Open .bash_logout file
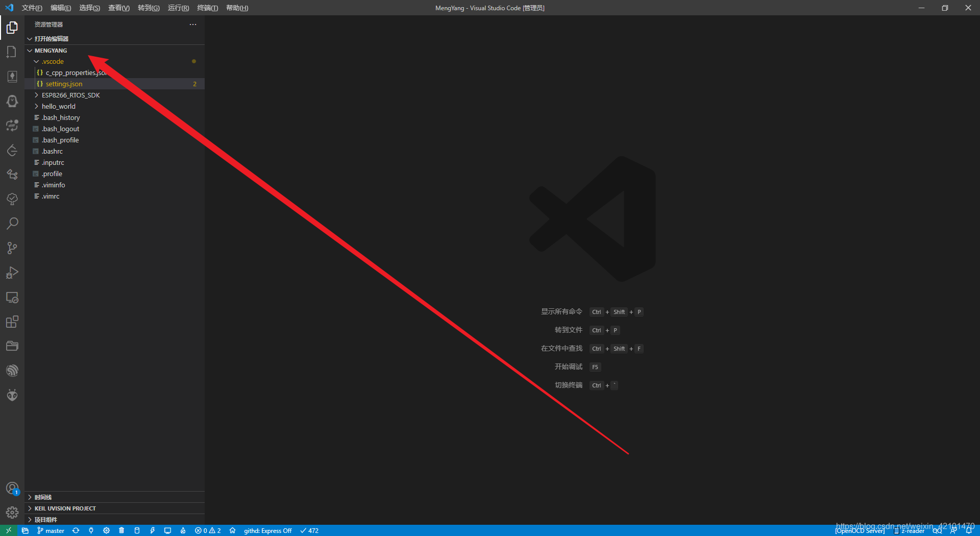 [114, 129]
